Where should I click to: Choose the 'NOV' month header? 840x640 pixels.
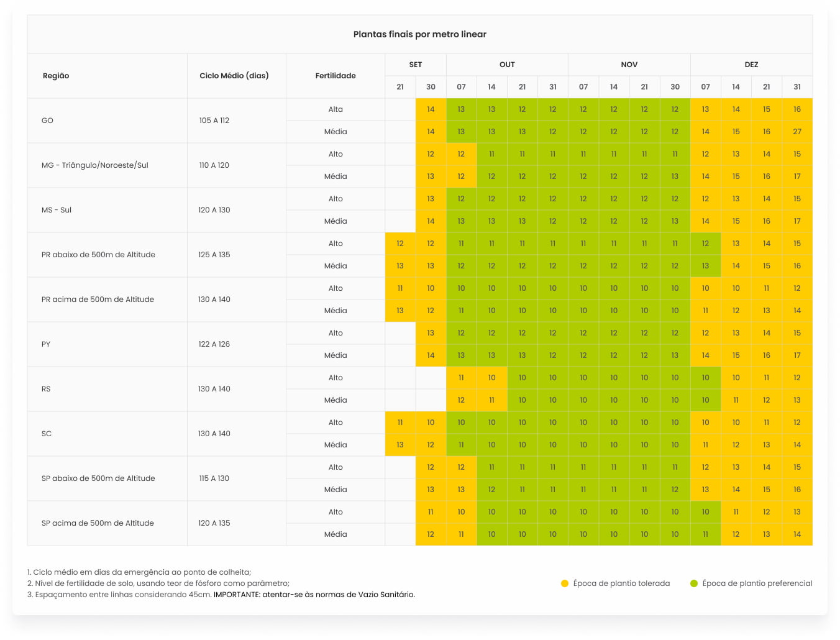pyautogui.click(x=629, y=65)
